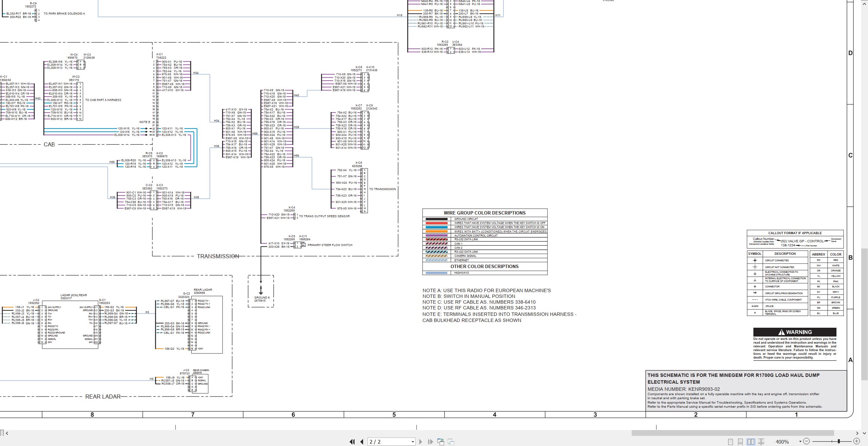Go to the first page
The height and width of the screenshot is (446, 868).
point(352,442)
